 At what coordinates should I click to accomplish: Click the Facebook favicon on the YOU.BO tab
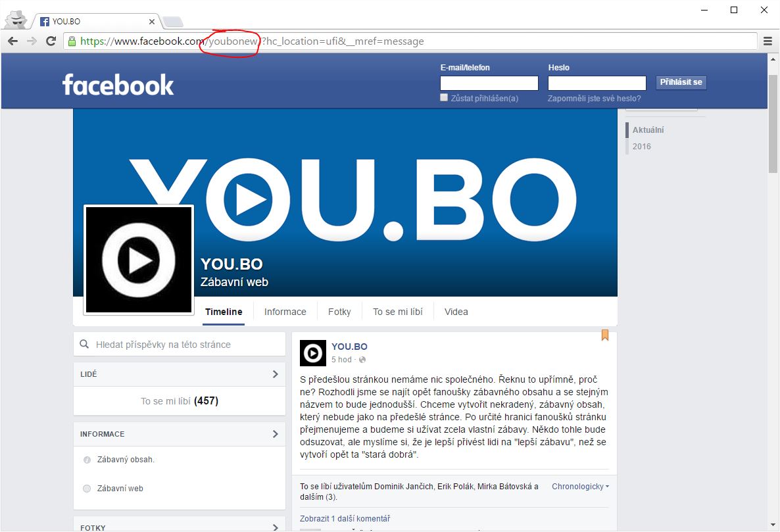(x=45, y=22)
